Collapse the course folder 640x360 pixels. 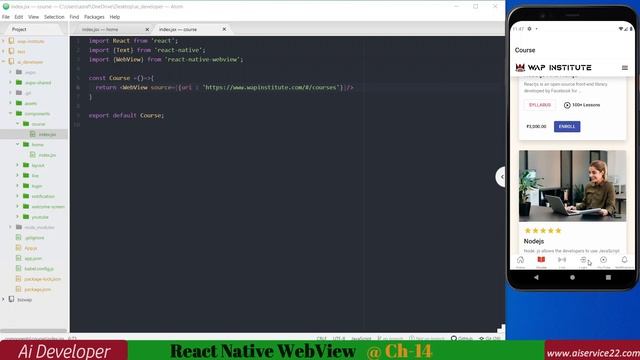[x=18, y=124]
